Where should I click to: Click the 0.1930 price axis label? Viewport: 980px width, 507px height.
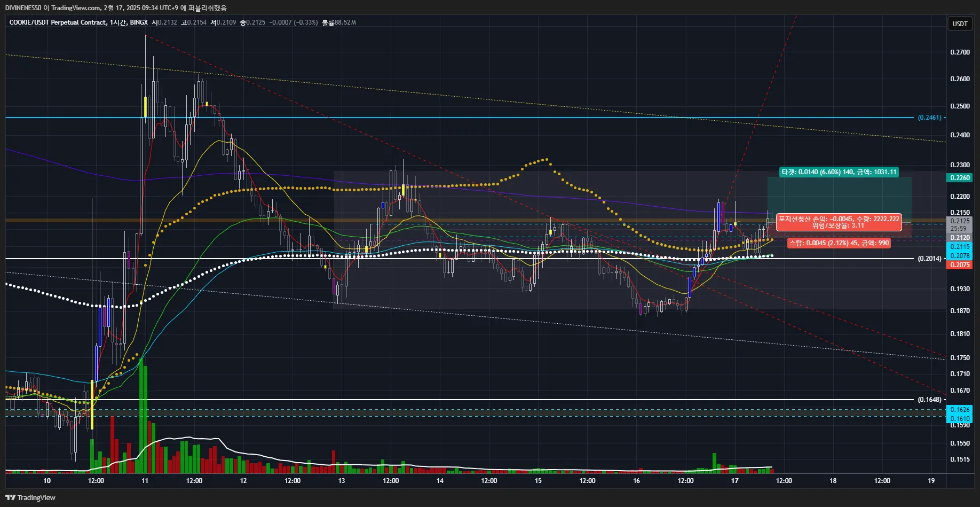click(960, 289)
